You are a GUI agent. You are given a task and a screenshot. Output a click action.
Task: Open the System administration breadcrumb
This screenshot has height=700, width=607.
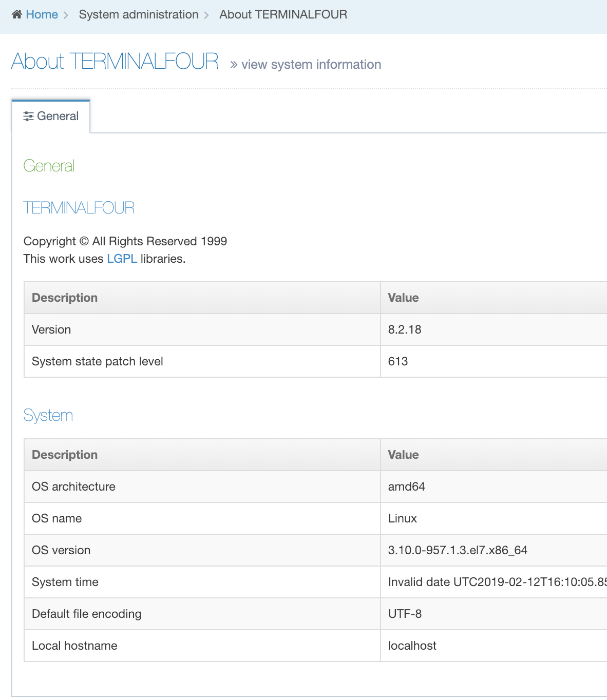[x=138, y=14]
